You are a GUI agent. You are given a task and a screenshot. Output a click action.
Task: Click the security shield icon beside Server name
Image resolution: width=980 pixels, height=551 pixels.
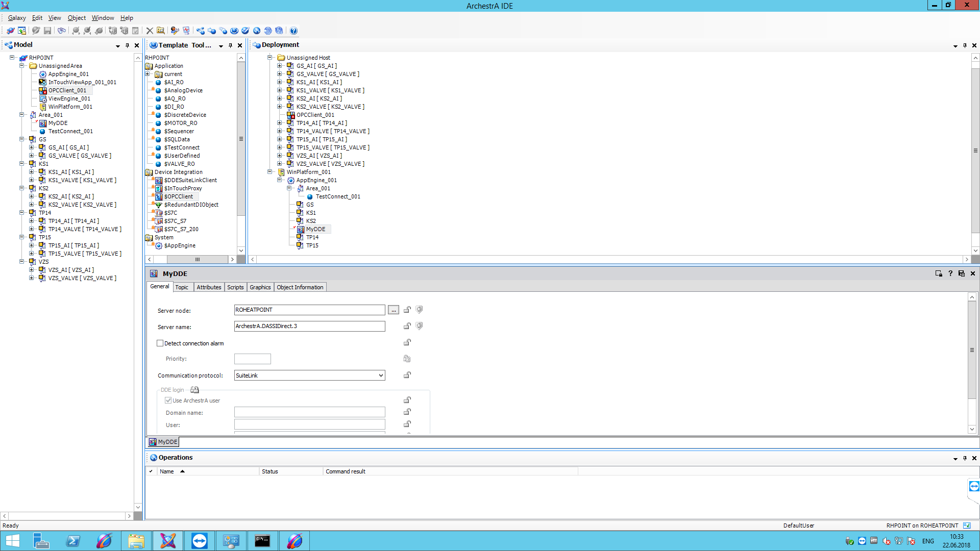419,326
